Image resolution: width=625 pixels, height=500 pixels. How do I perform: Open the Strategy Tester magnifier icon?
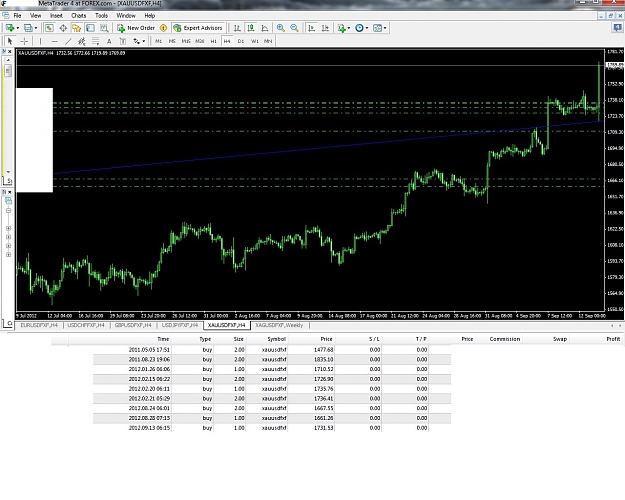(104, 28)
